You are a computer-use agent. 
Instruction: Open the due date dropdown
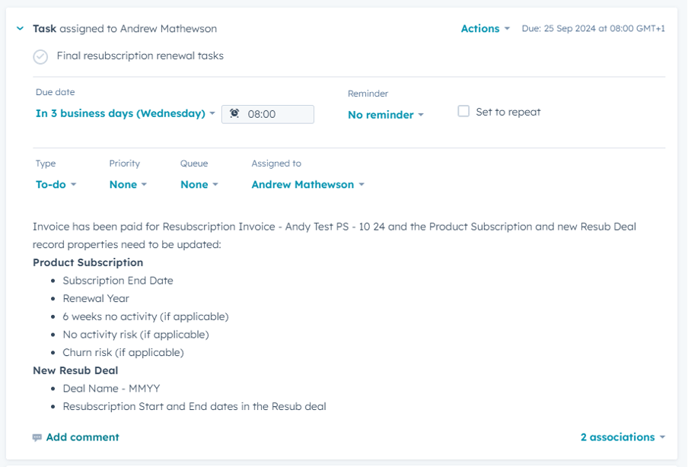click(x=125, y=114)
